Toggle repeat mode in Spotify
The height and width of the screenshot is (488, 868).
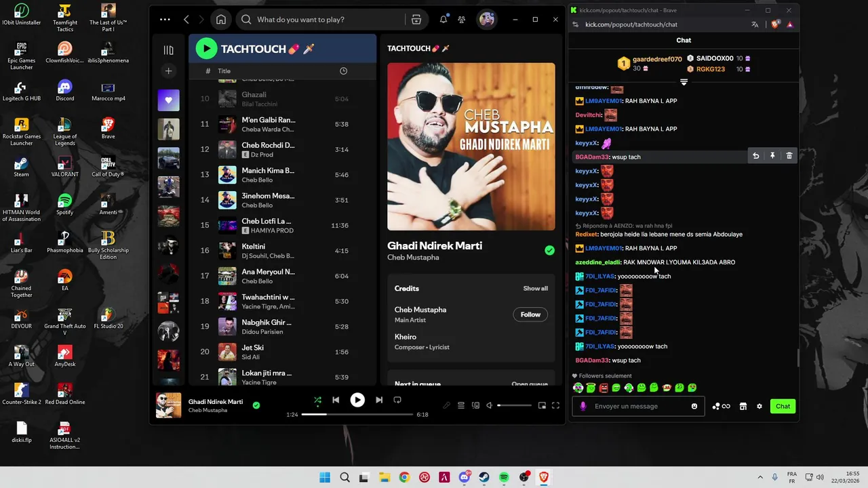point(397,400)
